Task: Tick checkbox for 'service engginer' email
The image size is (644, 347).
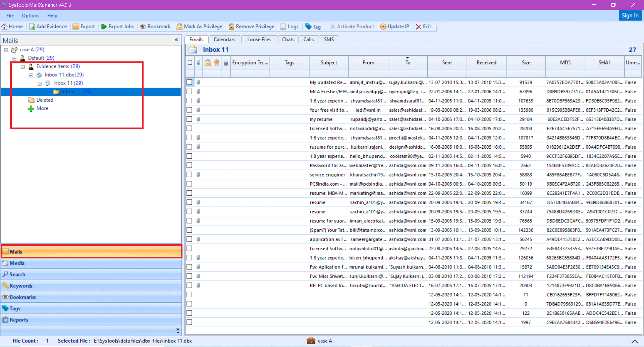Action: tap(190, 175)
